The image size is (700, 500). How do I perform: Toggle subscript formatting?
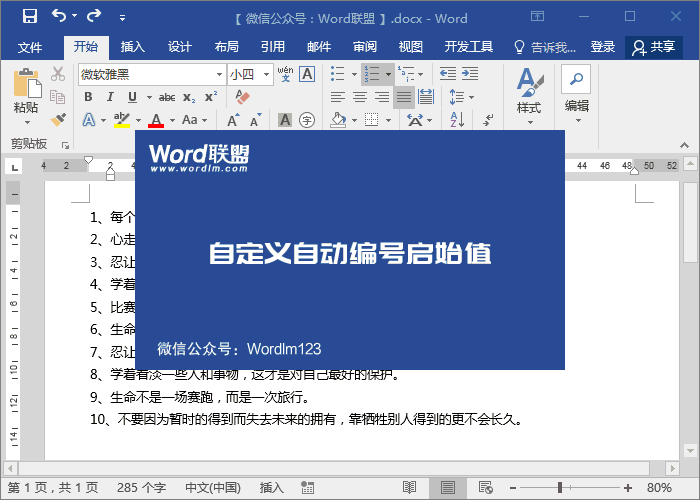pyautogui.click(x=189, y=97)
